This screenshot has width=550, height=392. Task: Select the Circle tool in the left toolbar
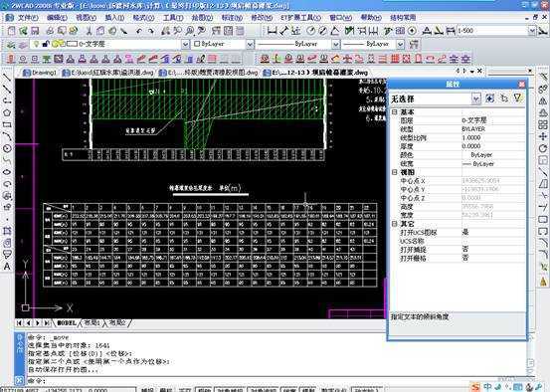7,148
